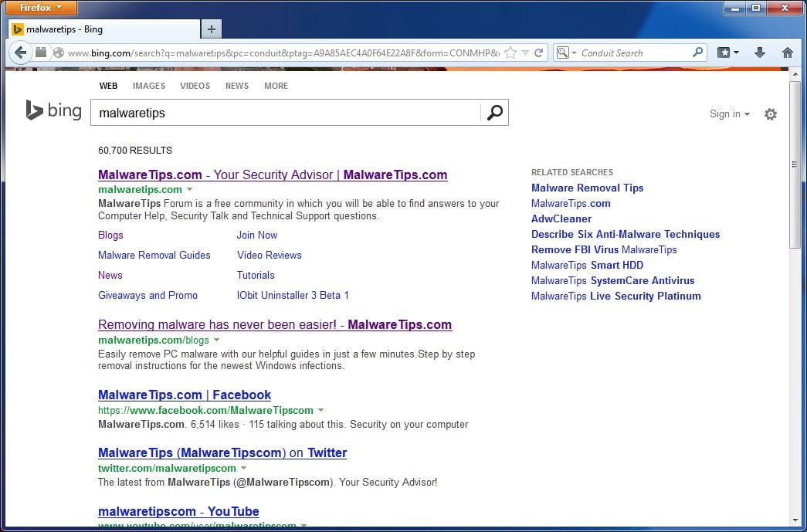Click the vertical scrollbar thumb

[x=795, y=164]
